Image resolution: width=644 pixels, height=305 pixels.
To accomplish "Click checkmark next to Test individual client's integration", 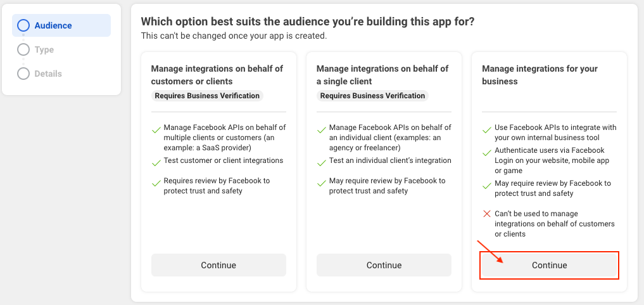I will coord(322,163).
